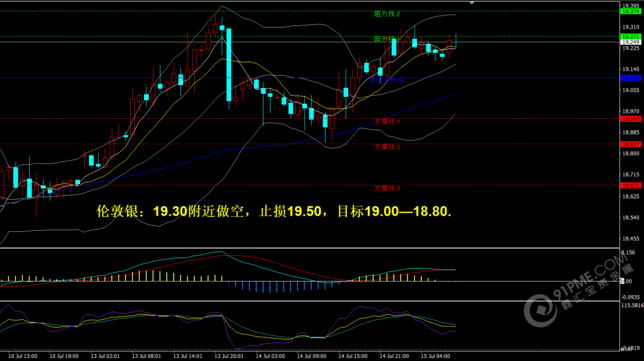
Task: Click the blue 19.105 price tag
Action: point(631,78)
